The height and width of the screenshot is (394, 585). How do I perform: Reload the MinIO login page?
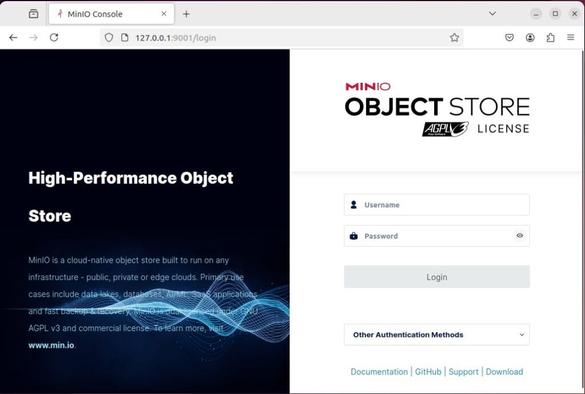click(54, 37)
